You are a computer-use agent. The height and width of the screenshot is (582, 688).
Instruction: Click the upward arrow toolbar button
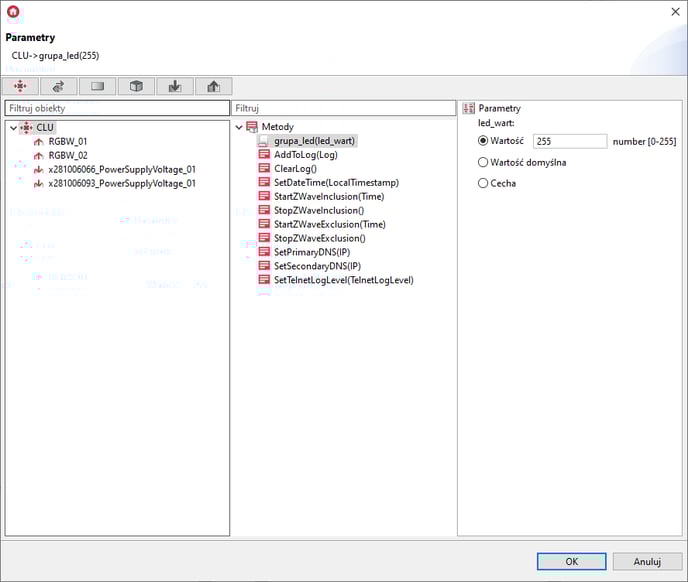(213, 87)
